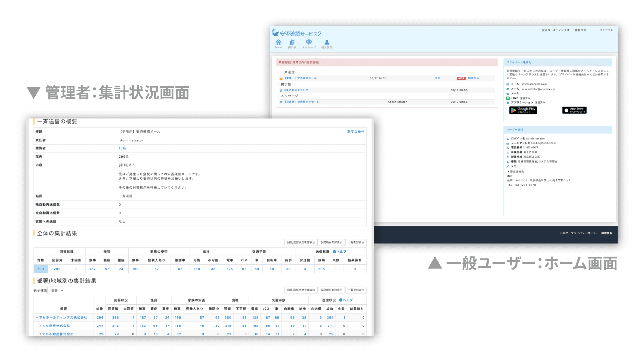The image size is (644, 362).
Task: Collapse でもホールディングス株式会社 row
Action: [37, 317]
